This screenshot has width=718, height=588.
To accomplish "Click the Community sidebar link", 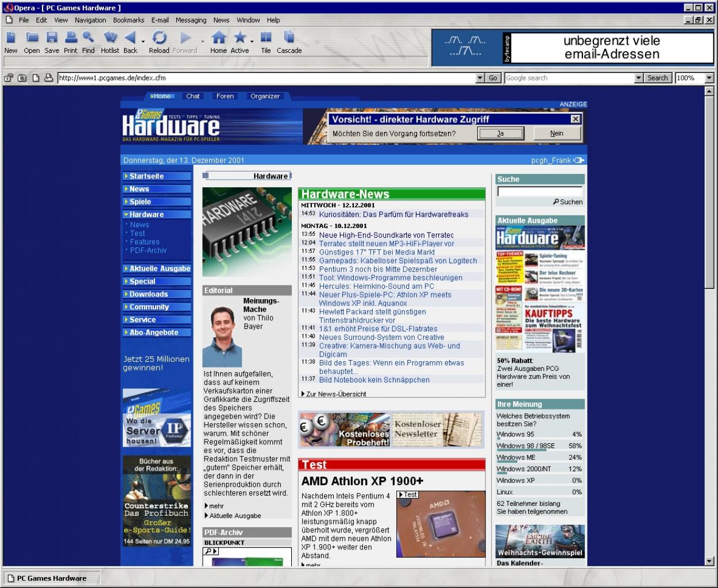I will coord(157,307).
